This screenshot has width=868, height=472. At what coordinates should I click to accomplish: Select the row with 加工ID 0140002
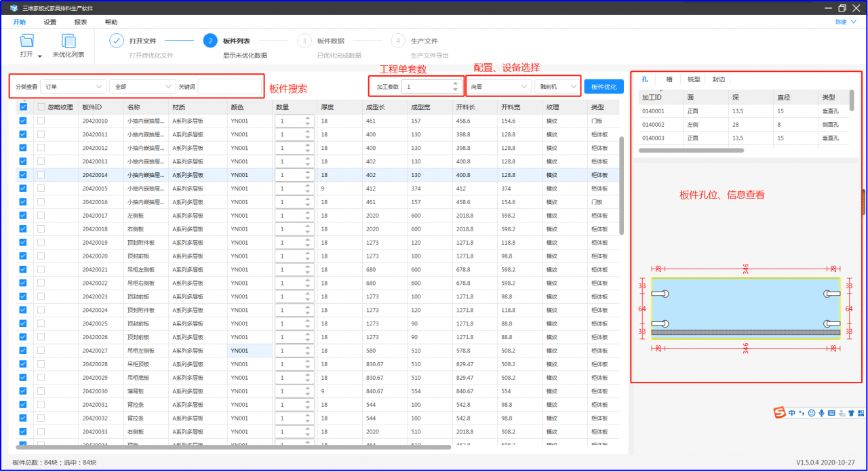click(x=743, y=125)
